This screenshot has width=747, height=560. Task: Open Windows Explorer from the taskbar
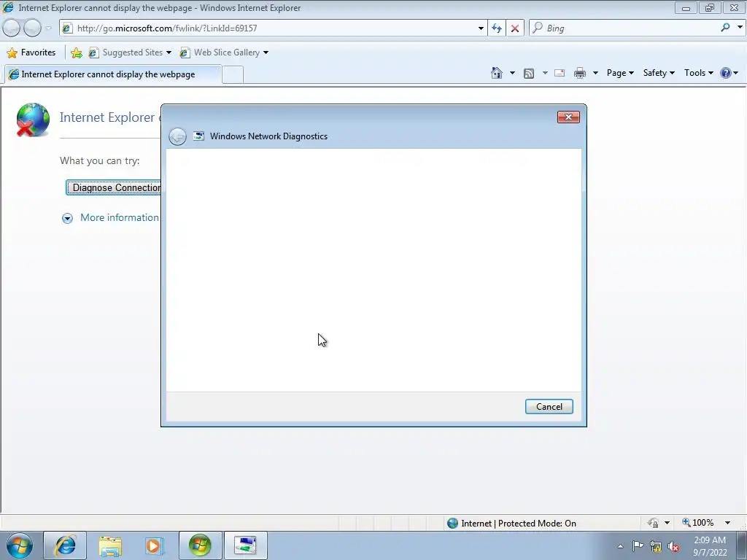coord(110,545)
